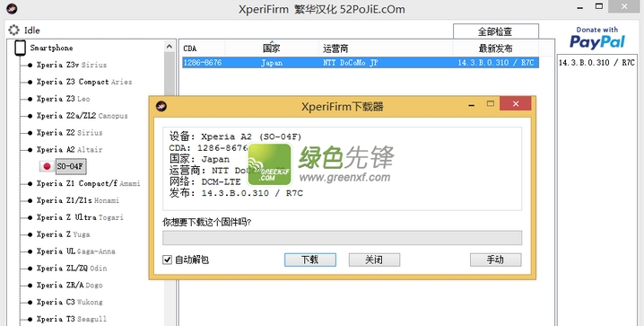Click the 下载 download button
The image size is (644, 326).
[x=310, y=260]
